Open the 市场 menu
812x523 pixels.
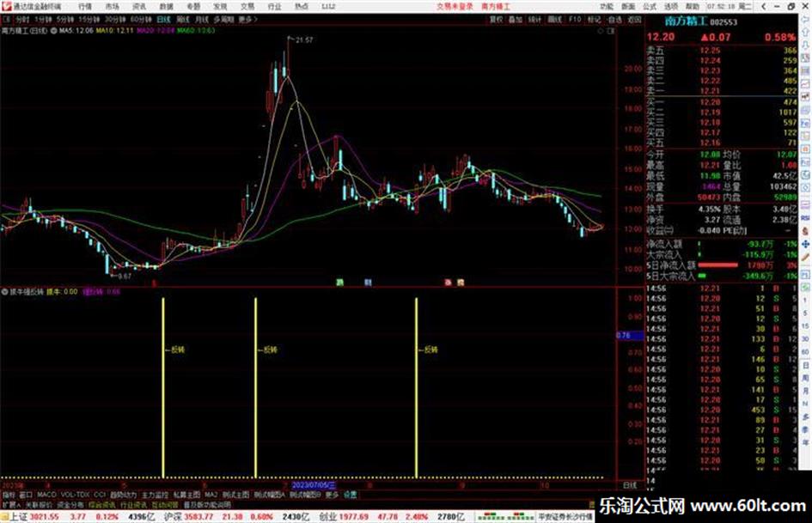point(112,6)
